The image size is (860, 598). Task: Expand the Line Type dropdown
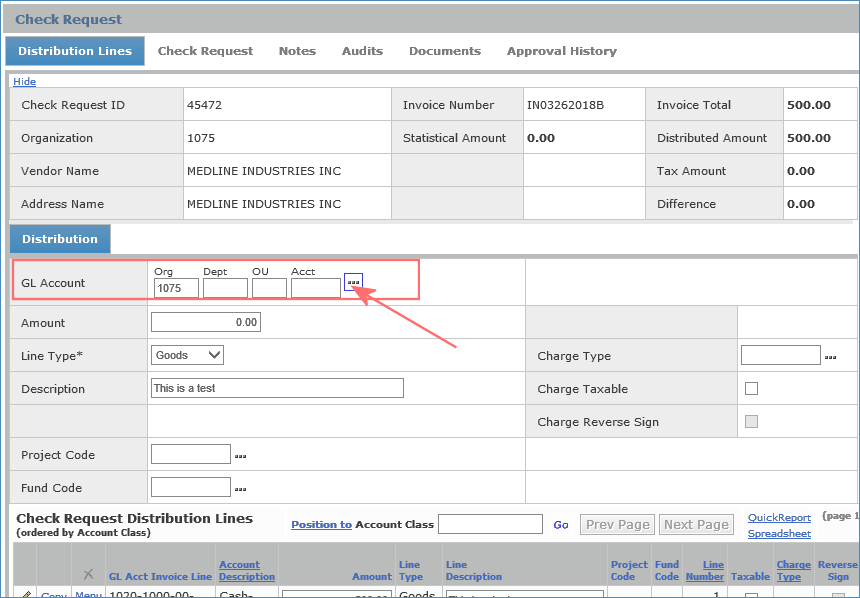pyautogui.click(x=187, y=355)
